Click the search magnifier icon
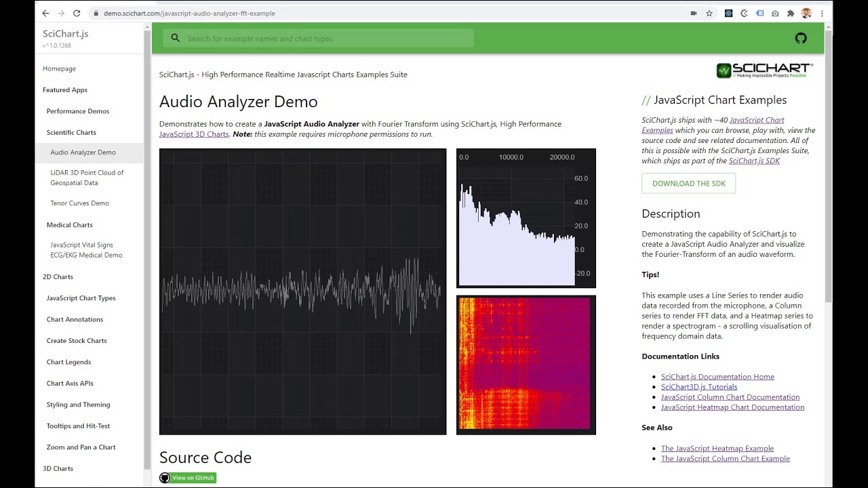The width and height of the screenshot is (868, 488). click(x=176, y=38)
